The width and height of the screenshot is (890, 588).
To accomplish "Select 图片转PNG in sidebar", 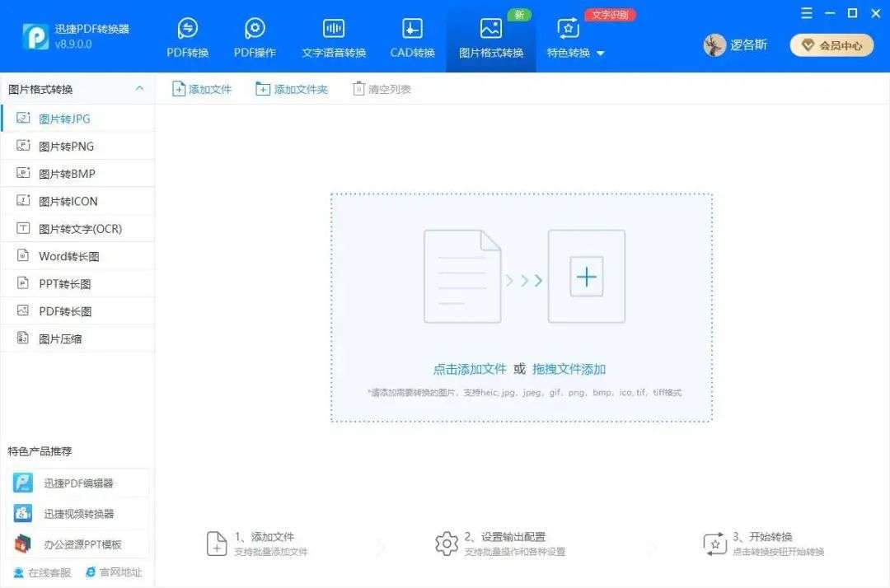I will [x=77, y=147].
